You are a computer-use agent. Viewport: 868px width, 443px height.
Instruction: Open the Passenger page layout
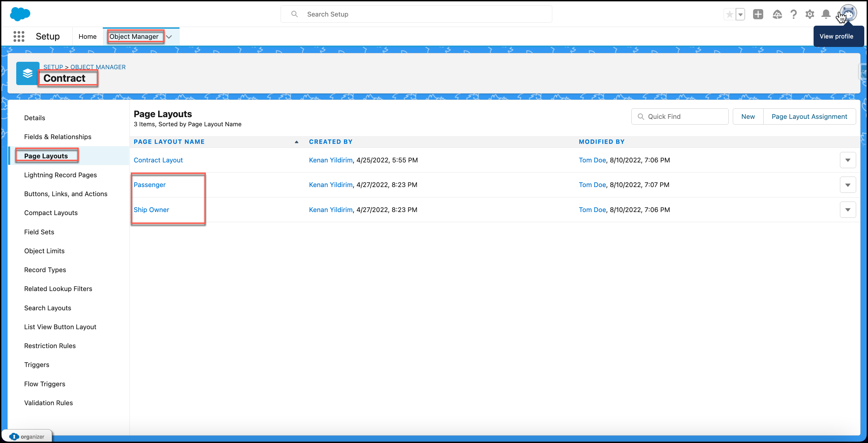coord(150,185)
